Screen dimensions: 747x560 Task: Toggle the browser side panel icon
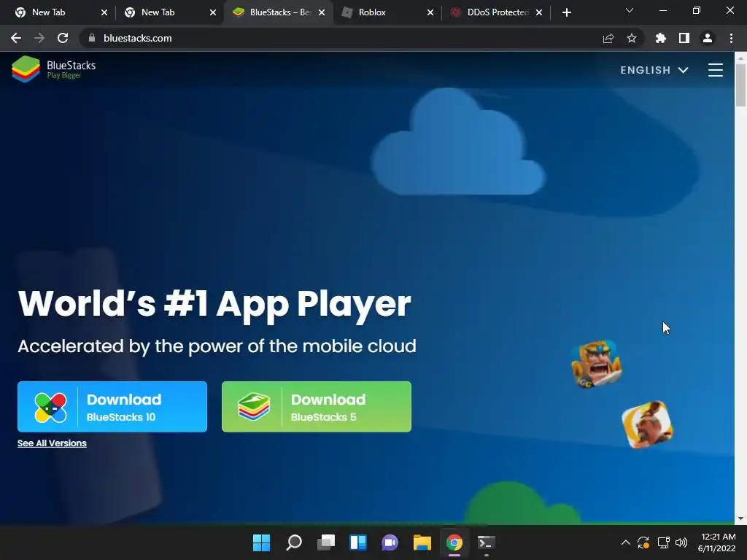coord(684,38)
